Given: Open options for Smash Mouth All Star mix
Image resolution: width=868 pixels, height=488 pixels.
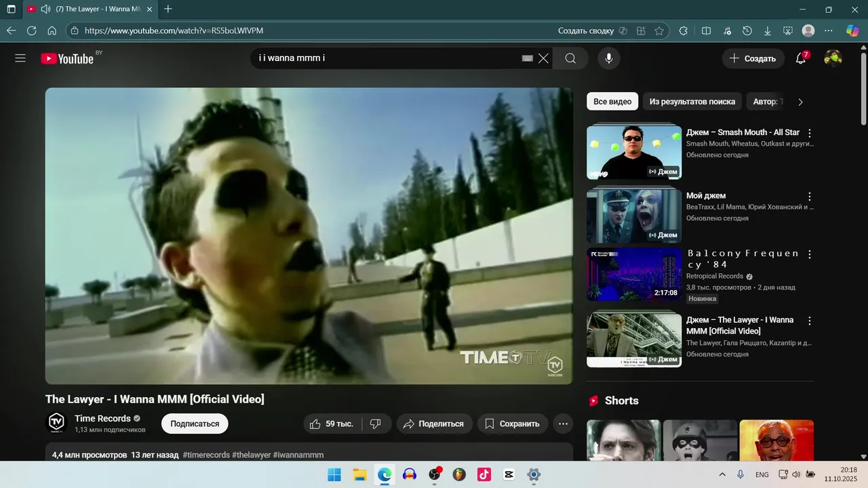Looking at the screenshot, I should pyautogui.click(x=809, y=134).
